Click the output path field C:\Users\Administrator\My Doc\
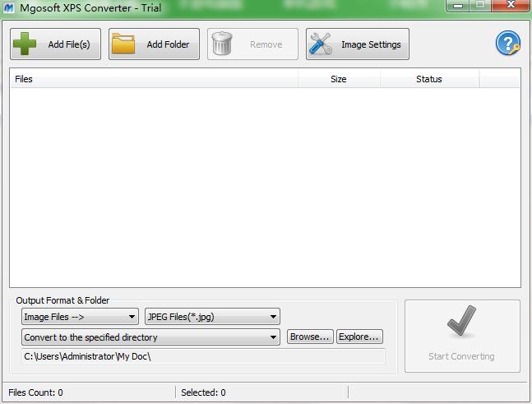532x404 pixels. [203, 356]
